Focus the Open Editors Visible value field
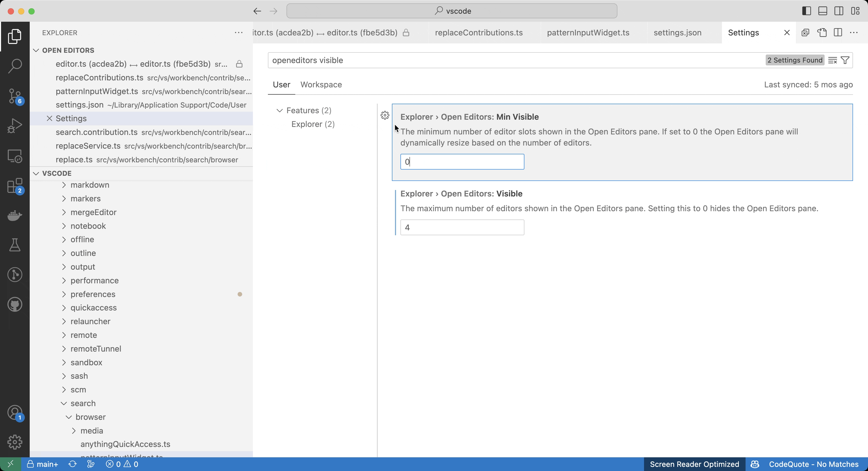 [462, 227]
